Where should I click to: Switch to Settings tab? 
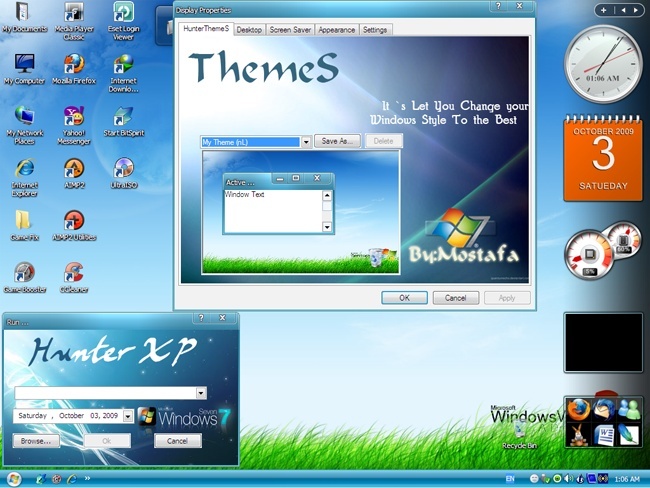(x=375, y=30)
